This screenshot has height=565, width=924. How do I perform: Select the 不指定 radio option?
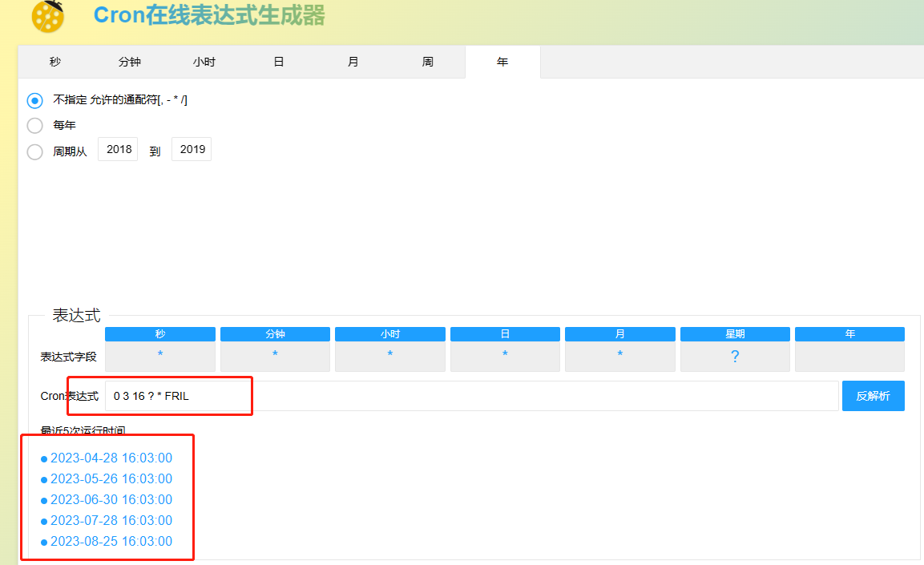click(34, 99)
